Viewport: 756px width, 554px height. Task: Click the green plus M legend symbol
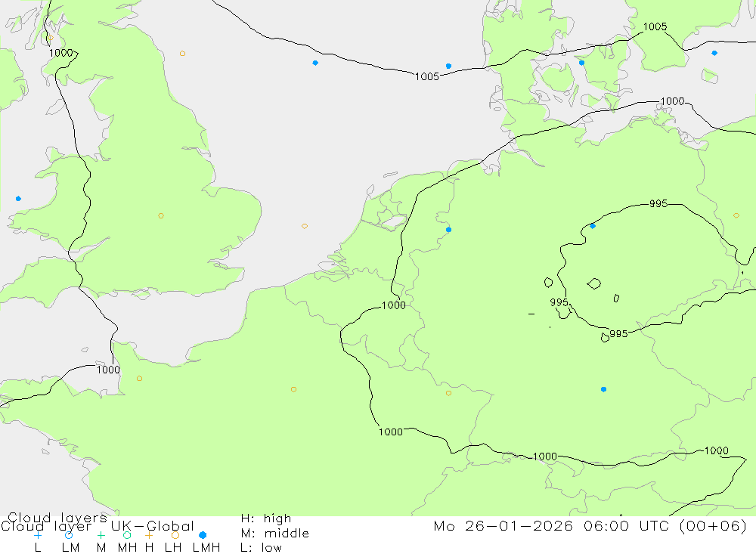click(x=101, y=535)
